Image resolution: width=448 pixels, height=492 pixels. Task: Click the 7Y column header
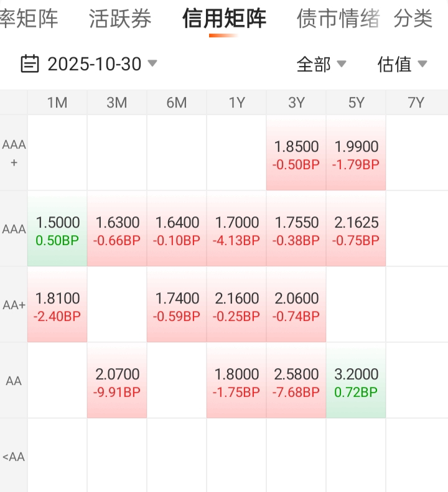tap(416, 103)
